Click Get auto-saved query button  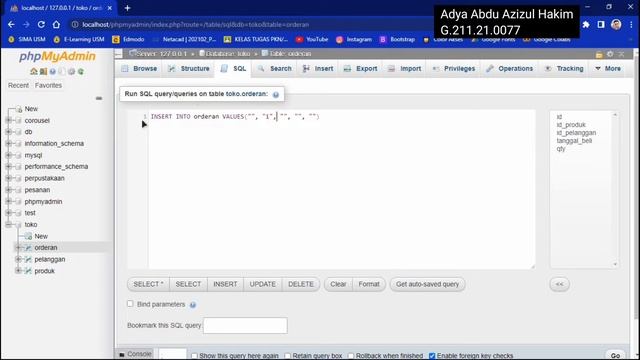(427, 284)
